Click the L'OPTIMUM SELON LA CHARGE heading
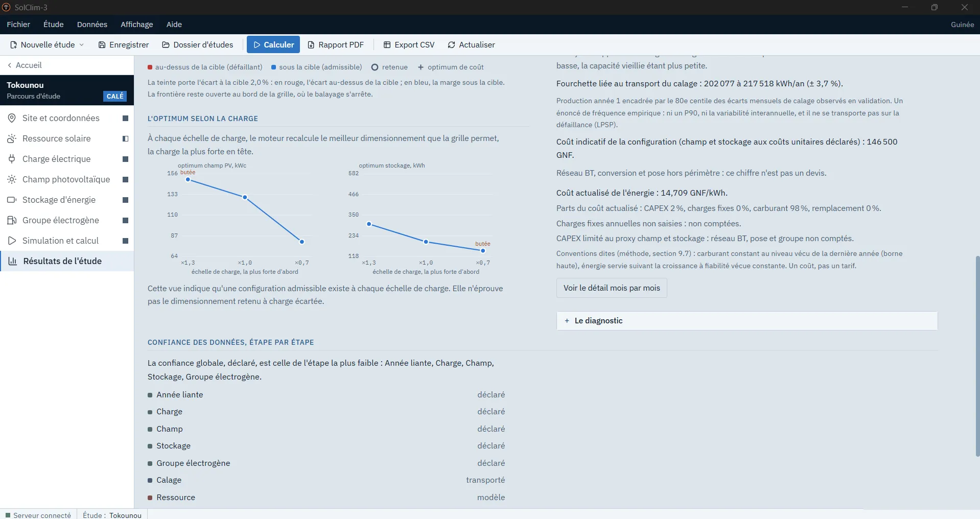 click(x=203, y=119)
